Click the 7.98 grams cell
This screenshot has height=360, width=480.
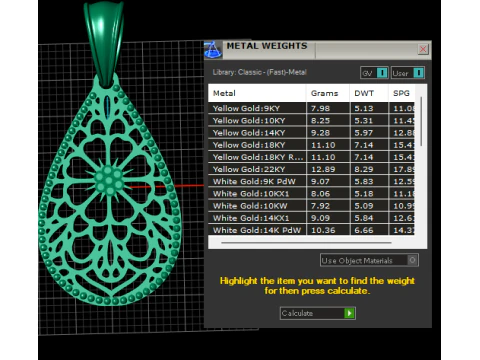[x=328, y=108]
